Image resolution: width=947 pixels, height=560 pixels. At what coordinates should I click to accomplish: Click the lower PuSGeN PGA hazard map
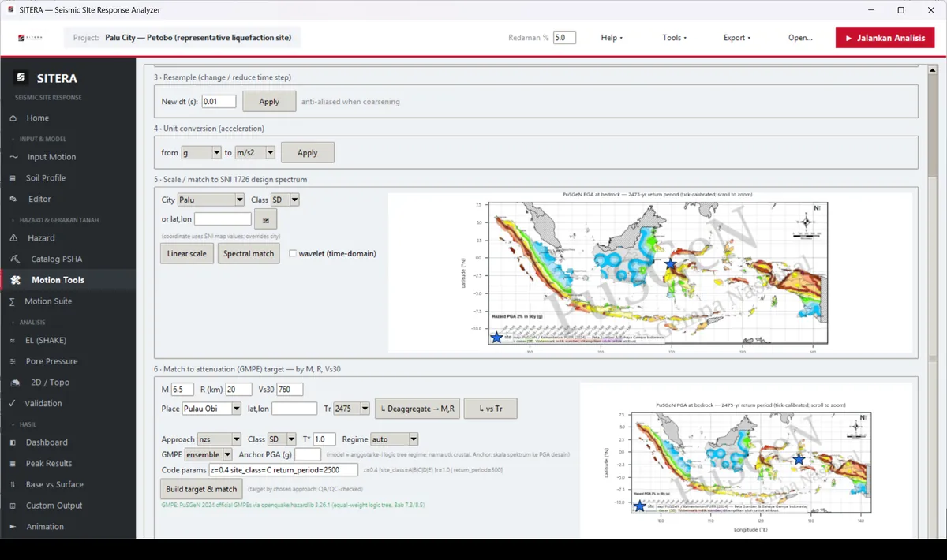point(746,461)
